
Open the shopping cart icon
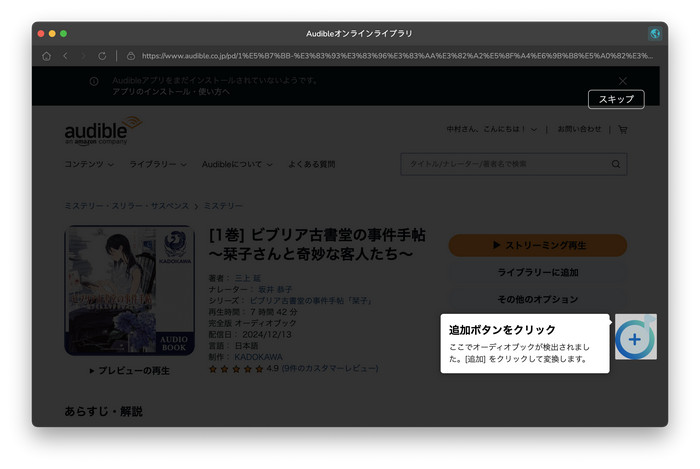[x=623, y=129]
